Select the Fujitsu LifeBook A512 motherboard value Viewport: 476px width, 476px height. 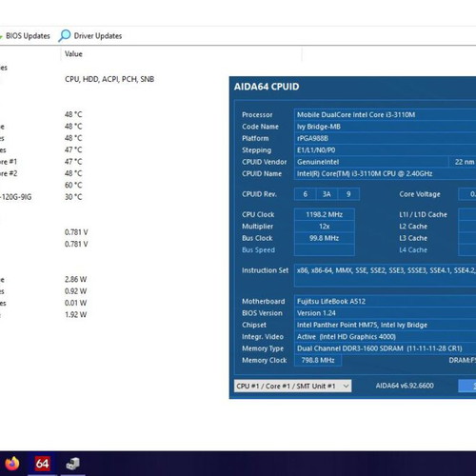pyautogui.click(x=385, y=301)
